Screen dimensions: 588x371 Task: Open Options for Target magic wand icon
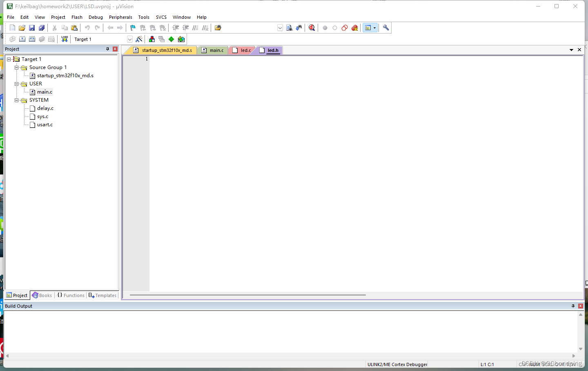point(139,39)
